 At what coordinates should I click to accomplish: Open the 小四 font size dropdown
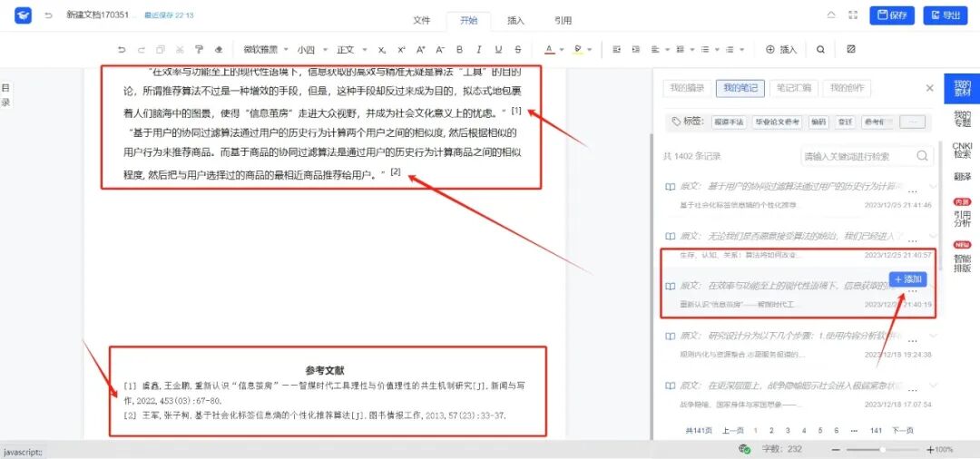click(x=310, y=49)
